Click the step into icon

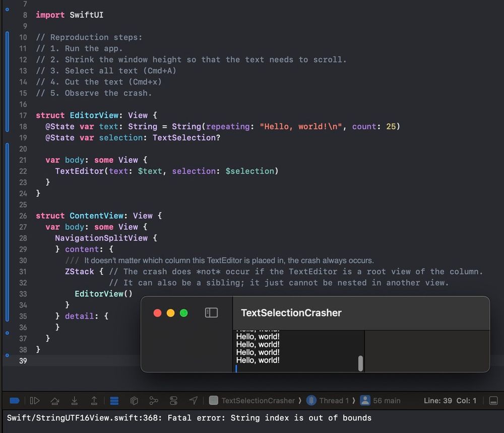tap(74, 401)
